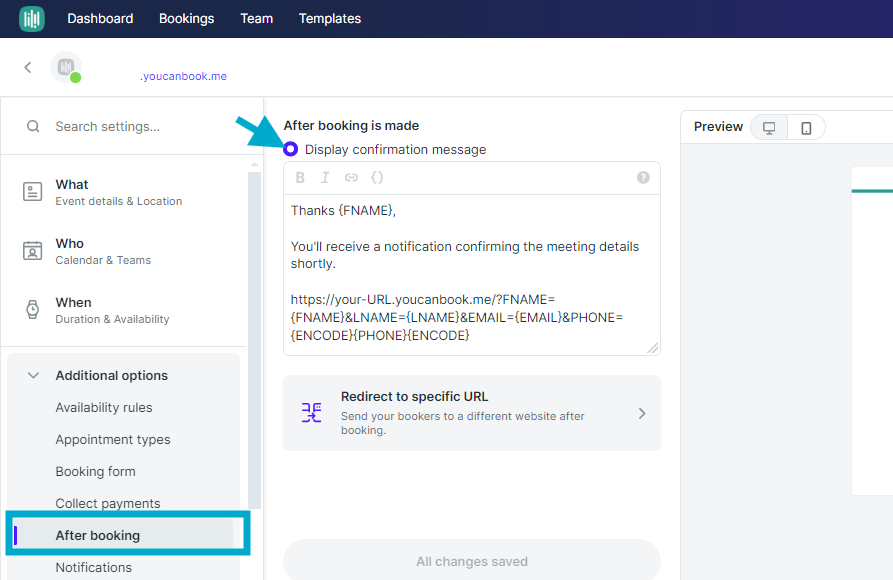
Task: Open Redirect to specific URL option
Action: tap(472, 413)
